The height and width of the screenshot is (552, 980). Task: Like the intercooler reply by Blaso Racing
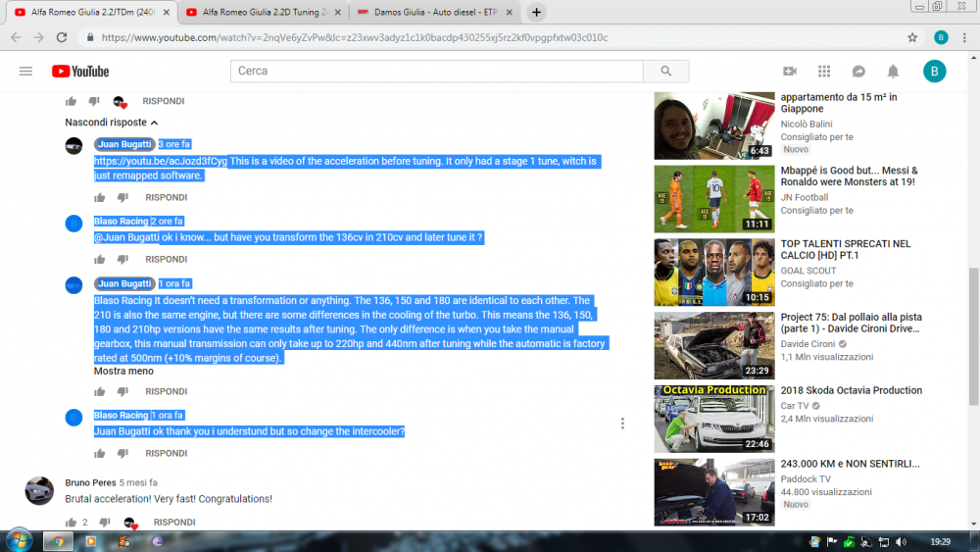pos(99,453)
